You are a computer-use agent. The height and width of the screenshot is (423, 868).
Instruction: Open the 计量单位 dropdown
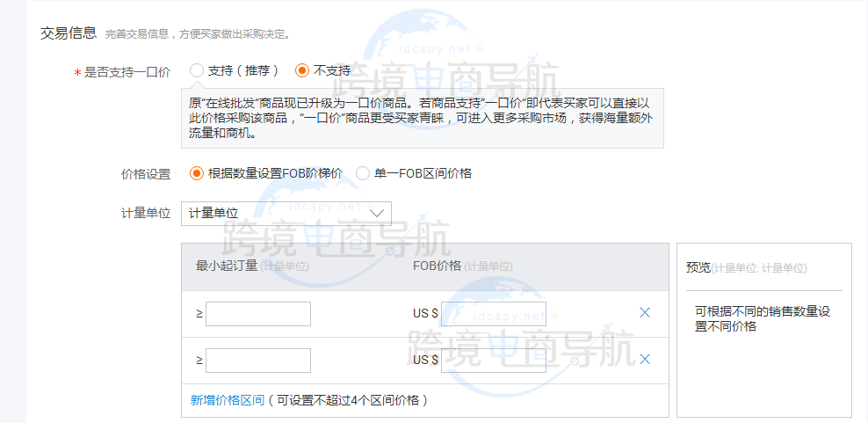286,213
